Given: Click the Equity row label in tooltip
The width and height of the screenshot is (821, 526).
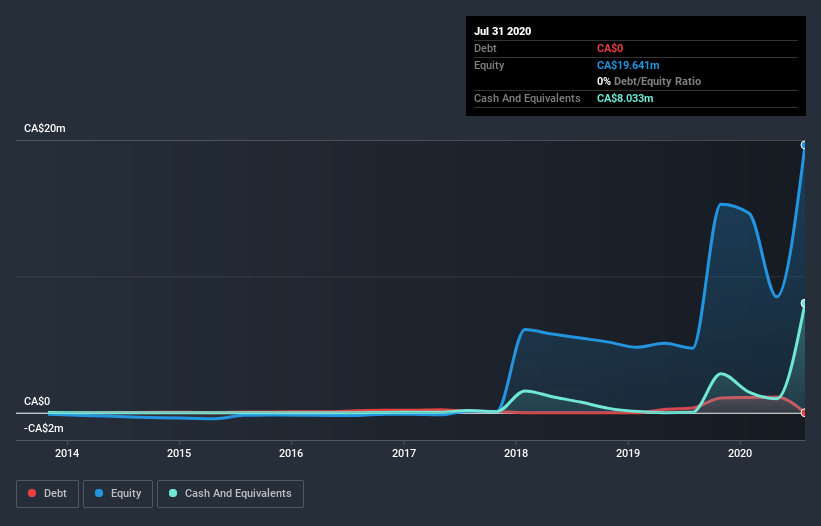Looking at the screenshot, I should [489, 65].
